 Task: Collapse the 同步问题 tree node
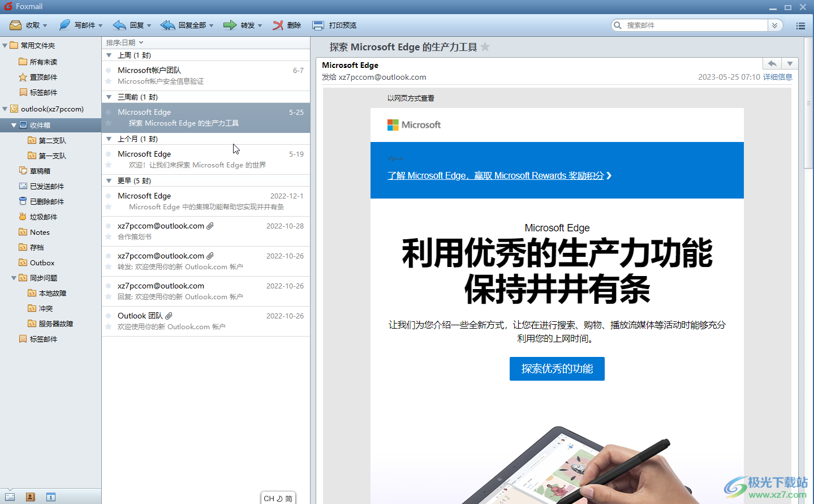coord(14,278)
